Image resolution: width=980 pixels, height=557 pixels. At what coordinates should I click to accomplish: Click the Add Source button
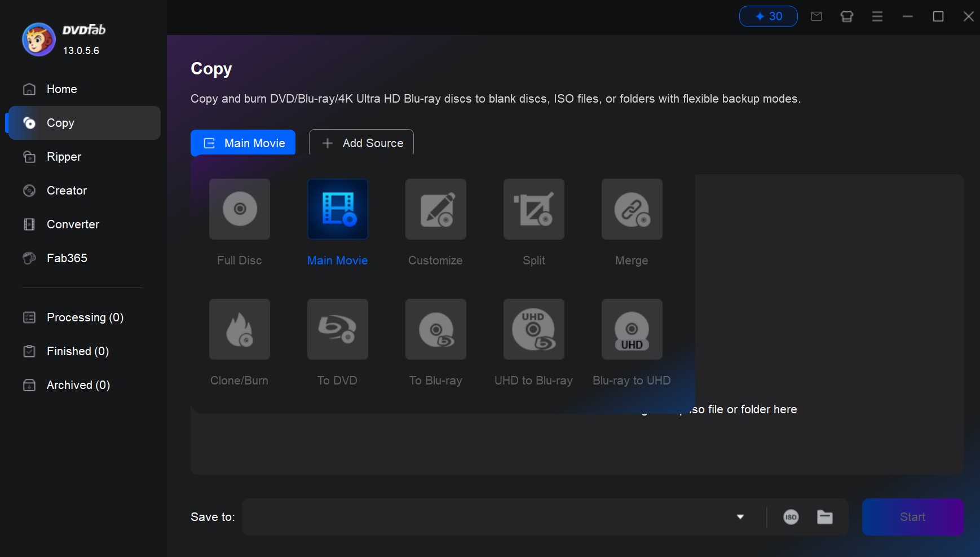coord(361,143)
